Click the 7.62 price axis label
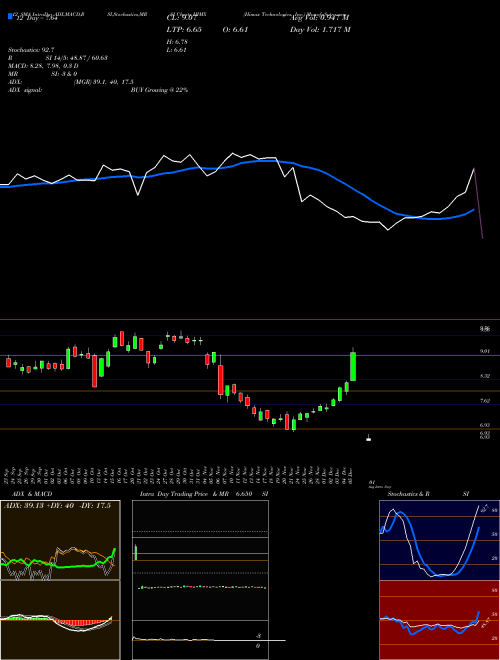 [484, 401]
